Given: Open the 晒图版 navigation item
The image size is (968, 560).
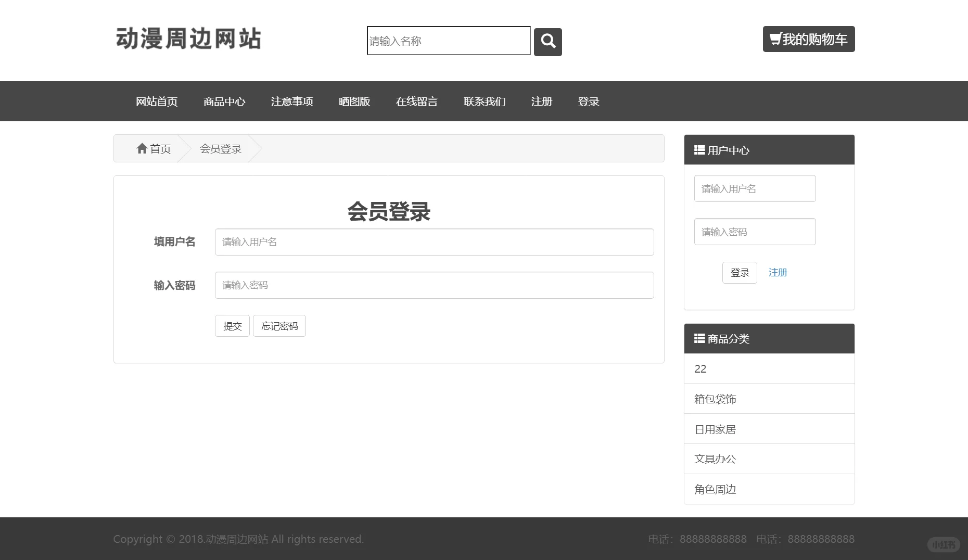Looking at the screenshot, I should [x=354, y=101].
